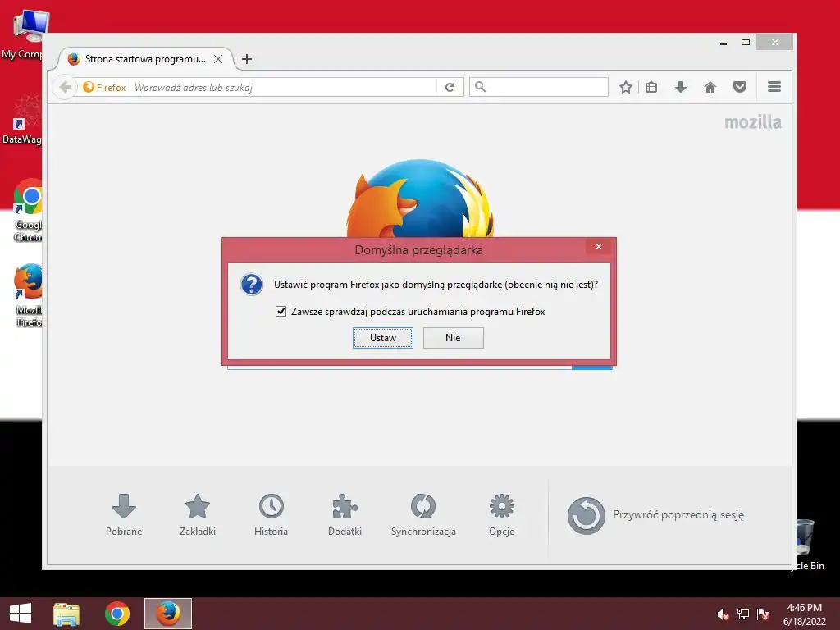Click the Firefox taskbar button
The height and width of the screenshot is (630, 840).
[167, 614]
